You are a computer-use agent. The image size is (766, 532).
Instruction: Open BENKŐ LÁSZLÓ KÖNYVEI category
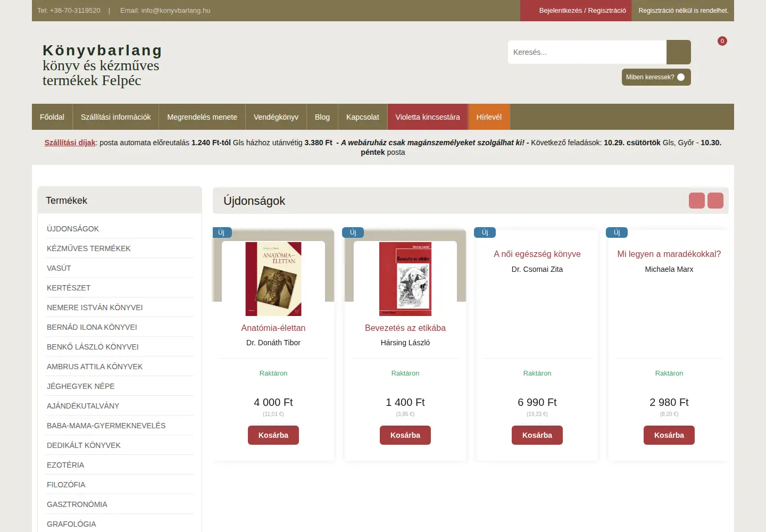click(x=120, y=347)
